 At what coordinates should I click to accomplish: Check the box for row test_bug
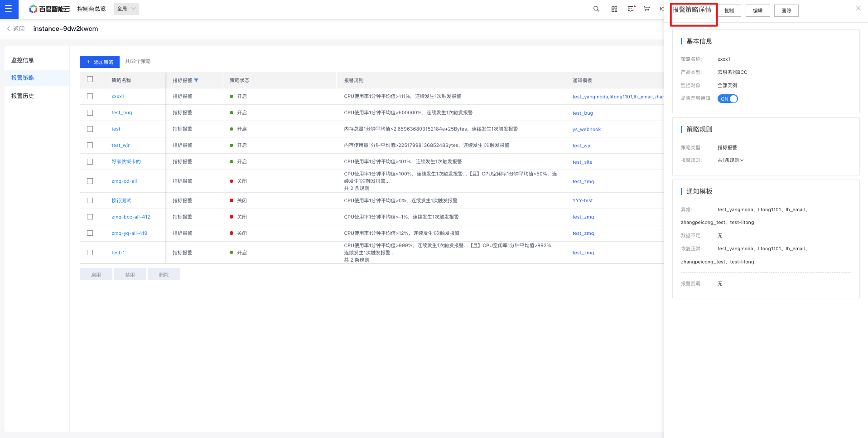(x=90, y=113)
